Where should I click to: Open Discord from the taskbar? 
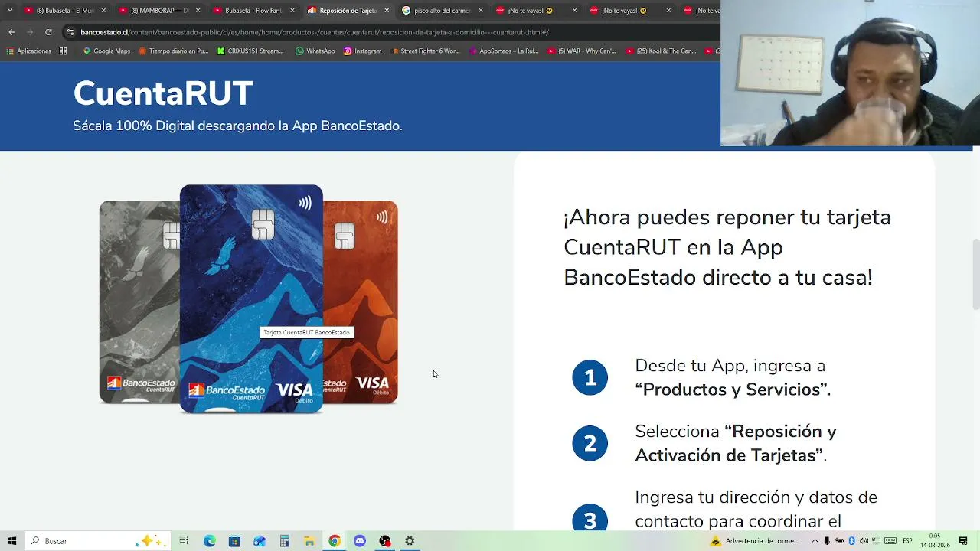pos(360,541)
